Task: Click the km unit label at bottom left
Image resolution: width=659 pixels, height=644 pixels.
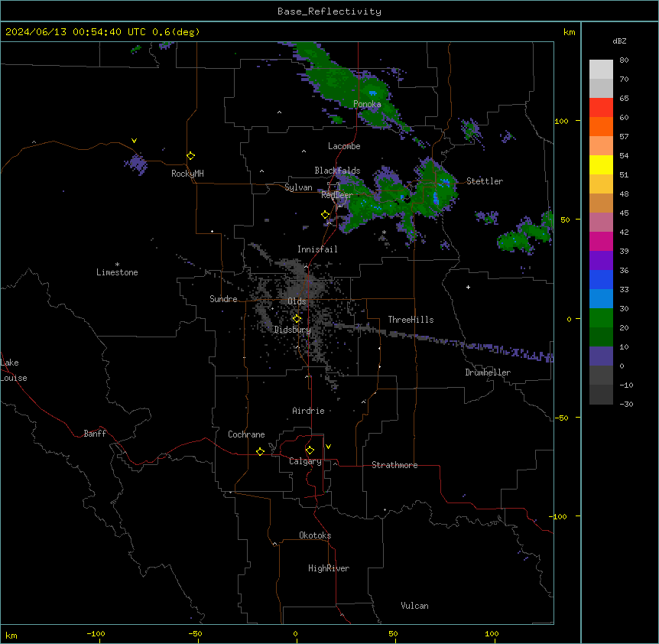Action: click(x=11, y=636)
